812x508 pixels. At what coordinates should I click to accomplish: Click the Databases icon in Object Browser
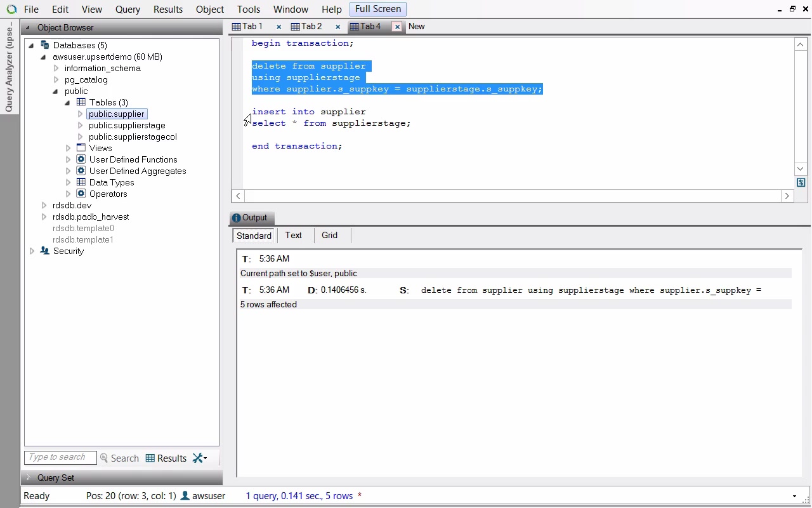click(x=44, y=45)
